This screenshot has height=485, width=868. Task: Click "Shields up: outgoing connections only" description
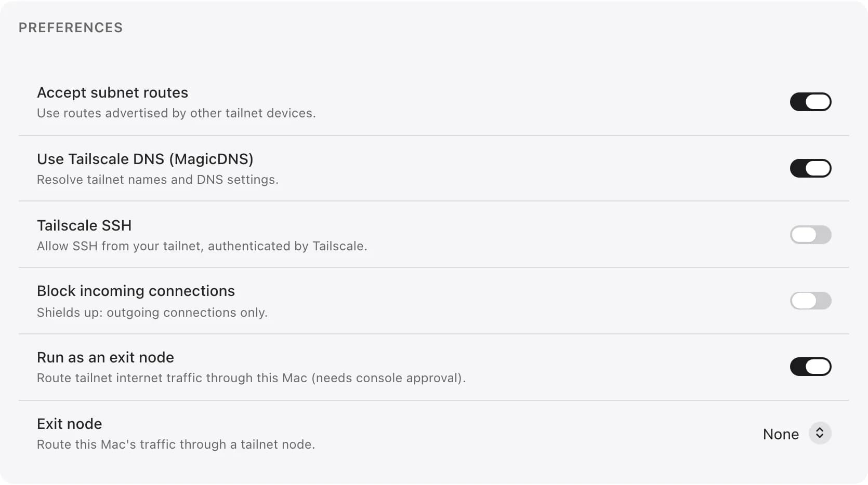(x=152, y=313)
